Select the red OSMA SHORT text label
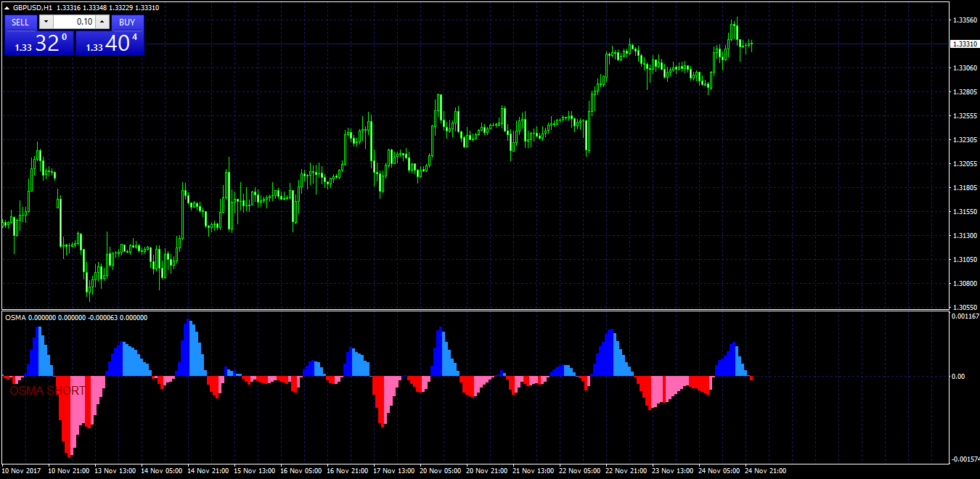This screenshot has height=479, width=980. coord(48,390)
